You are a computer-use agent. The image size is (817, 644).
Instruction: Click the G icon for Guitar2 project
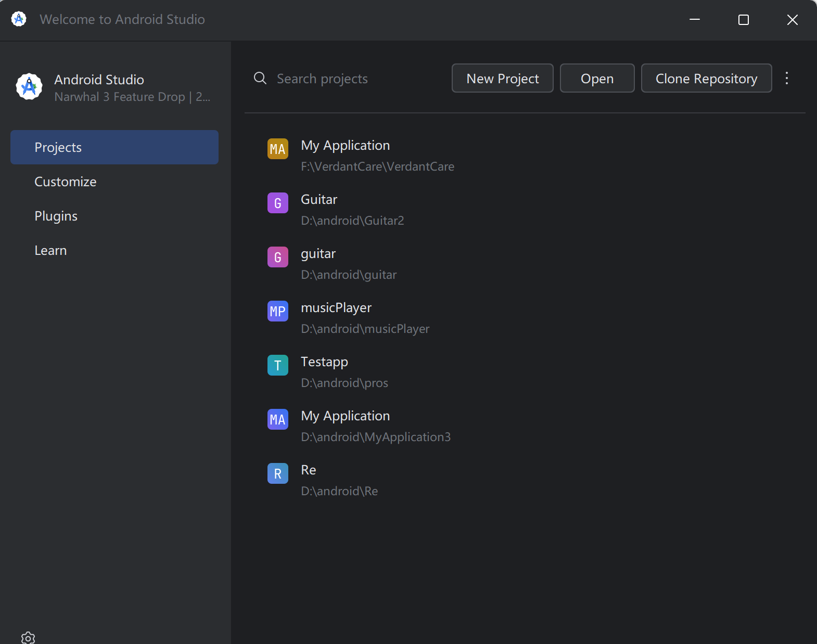point(278,203)
